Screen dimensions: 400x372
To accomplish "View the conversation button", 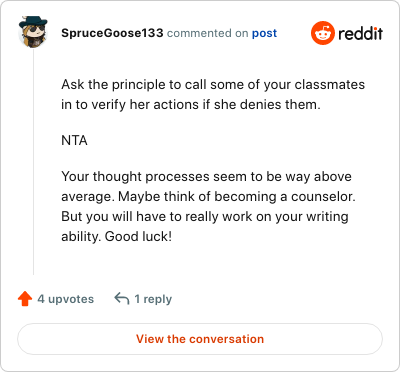I will [200, 339].
